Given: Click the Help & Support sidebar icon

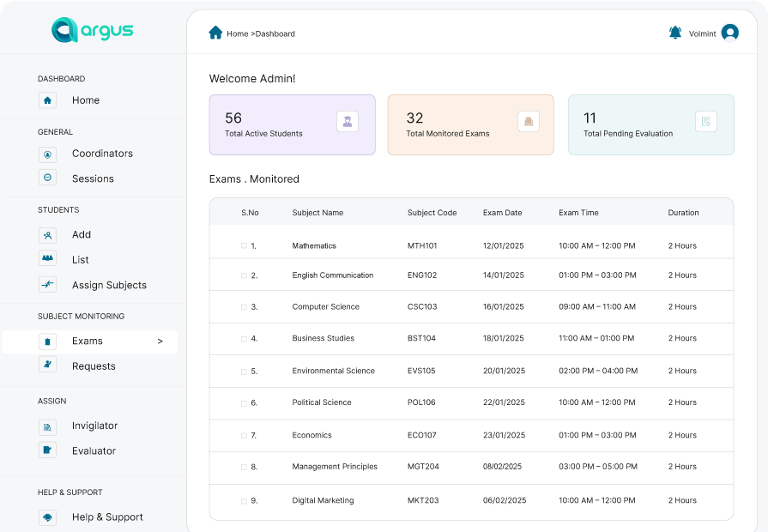Looking at the screenshot, I should pyautogui.click(x=48, y=517).
